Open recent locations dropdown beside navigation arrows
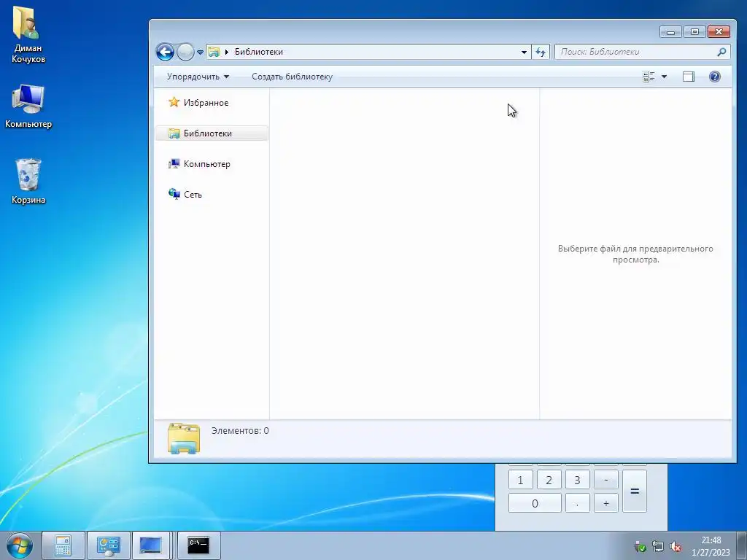The width and height of the screenshot is (747, 560). (x=200, y=52)
